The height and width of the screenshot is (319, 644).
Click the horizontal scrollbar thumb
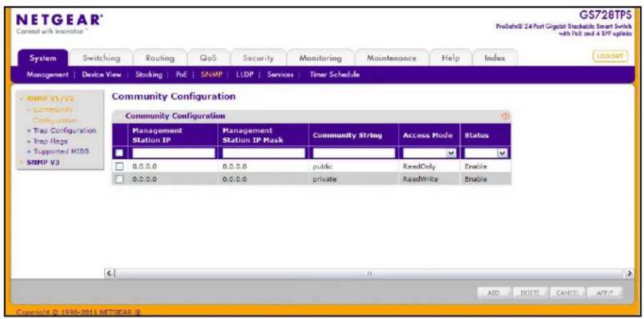coord(370,272)
